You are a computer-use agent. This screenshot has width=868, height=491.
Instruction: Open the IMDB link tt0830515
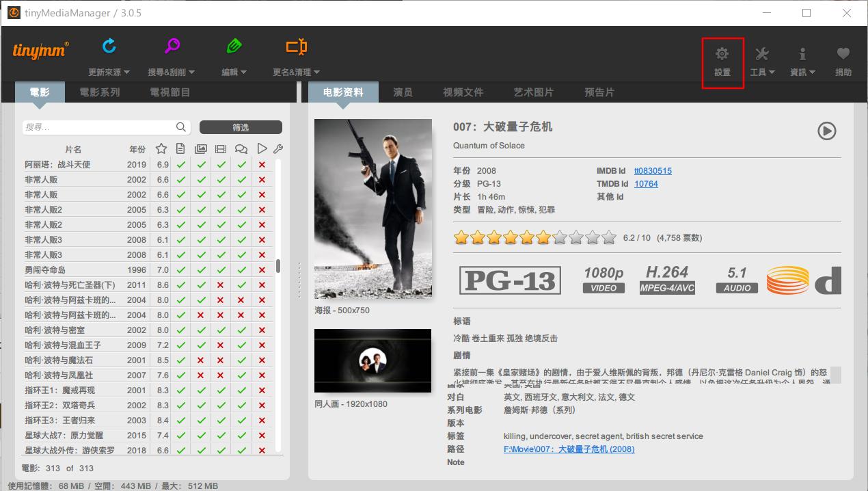653,170
